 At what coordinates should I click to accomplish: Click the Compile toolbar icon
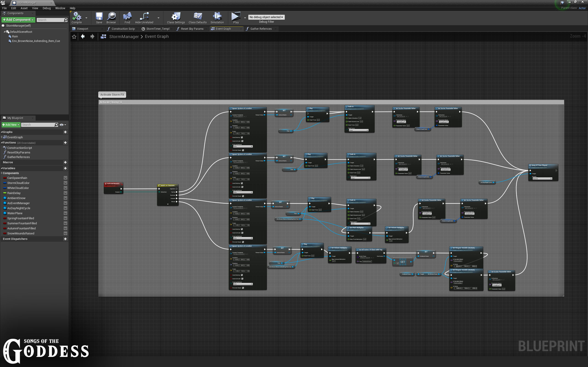[76, 17]
